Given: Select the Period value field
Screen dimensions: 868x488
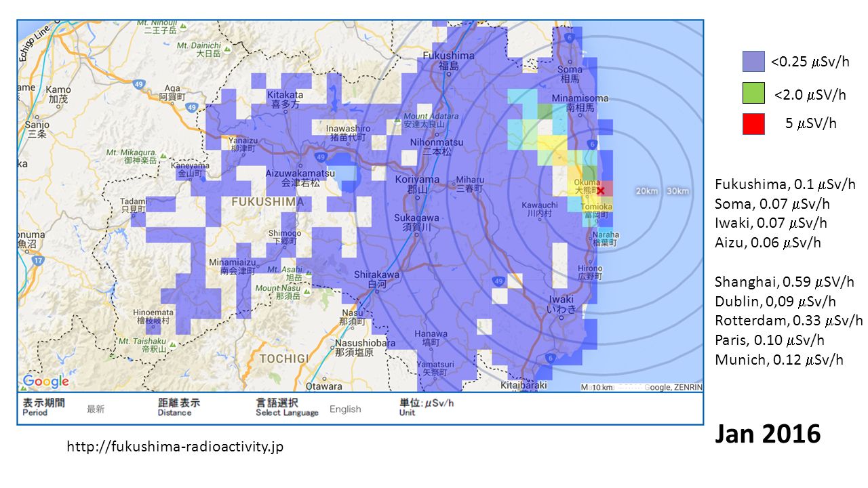Looking at the screenshot, I should coord(96,409).
